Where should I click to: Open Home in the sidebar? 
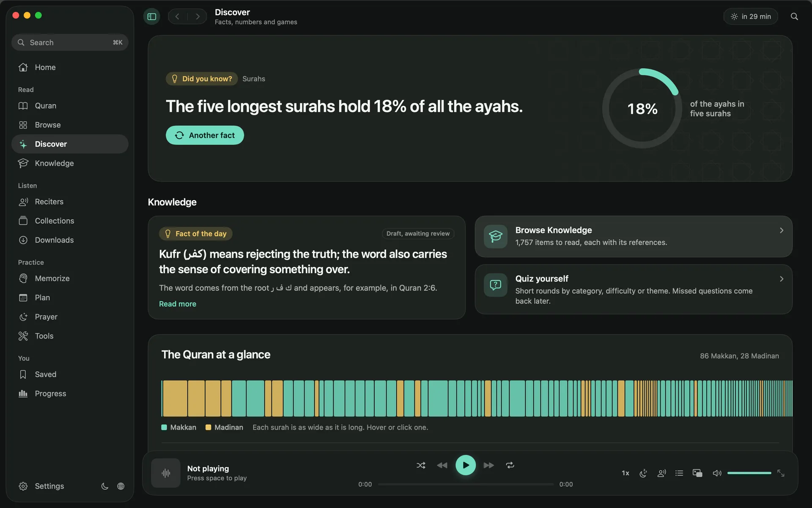point(70,67)
